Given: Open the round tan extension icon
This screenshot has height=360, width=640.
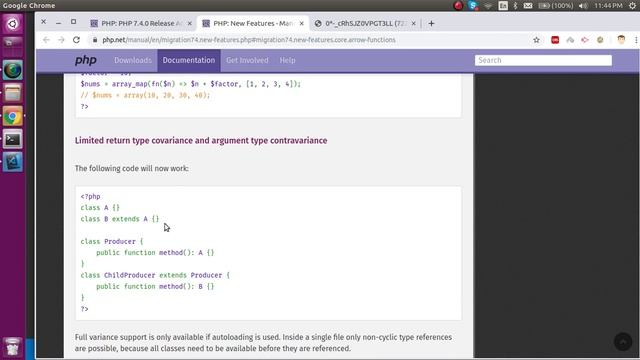Looking at the screenshot, I should (x=600, y=40).
